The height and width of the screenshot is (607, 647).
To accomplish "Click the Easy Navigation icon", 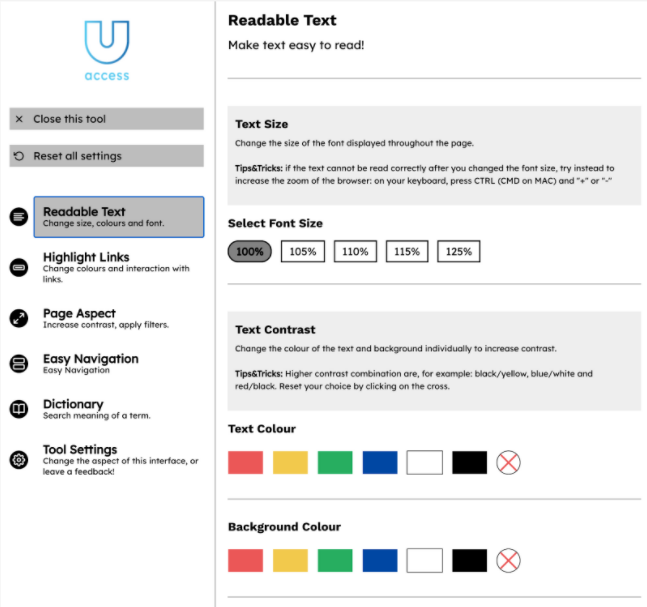I will 19,364.
